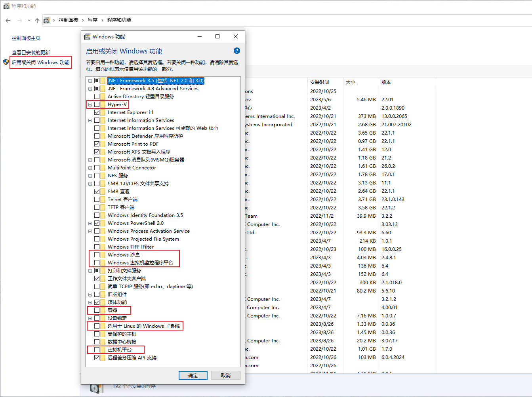
Task: Click the 确定 button
Action: [193, 375]
